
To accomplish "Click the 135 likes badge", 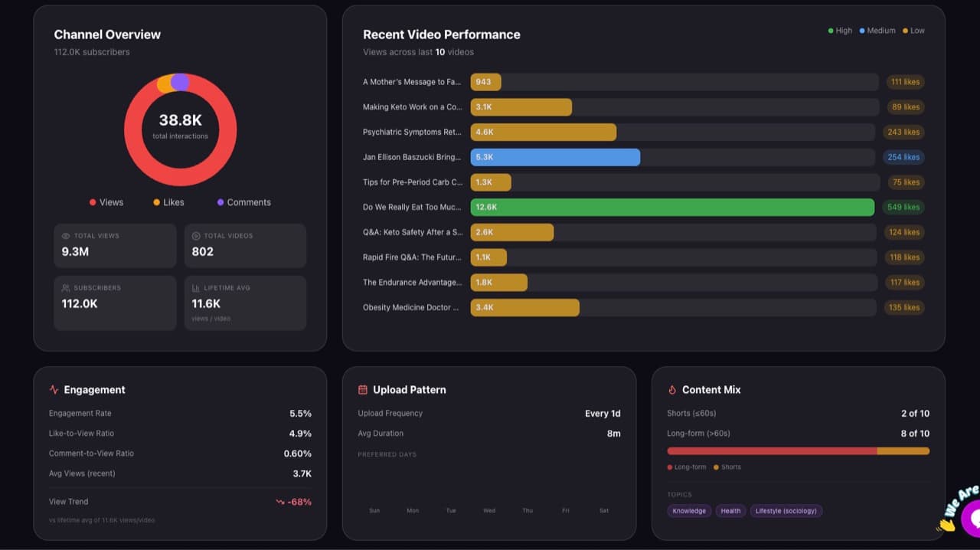I will pyautogui.click(x=903, y=307).
